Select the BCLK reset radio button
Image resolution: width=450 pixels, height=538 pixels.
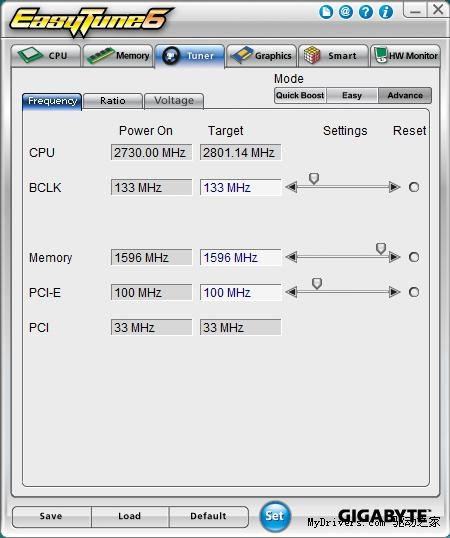coord(414,187)
